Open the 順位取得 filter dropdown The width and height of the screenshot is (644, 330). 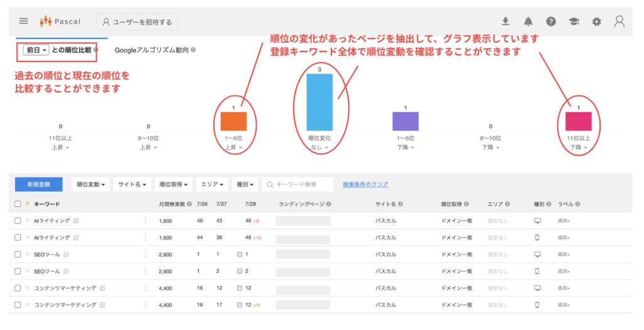[174, 184]
